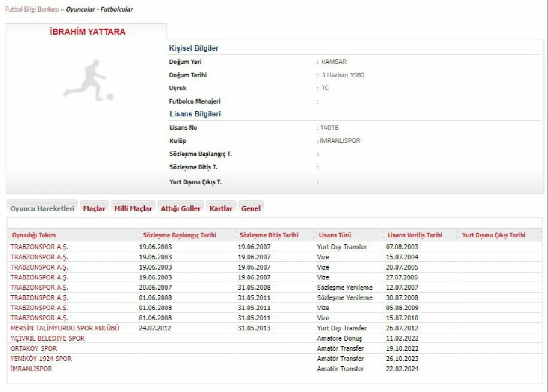Click İMRANLISPOR in the transfer table
Viewport: 548px width, 392px height.
click(x=31, y=369)
